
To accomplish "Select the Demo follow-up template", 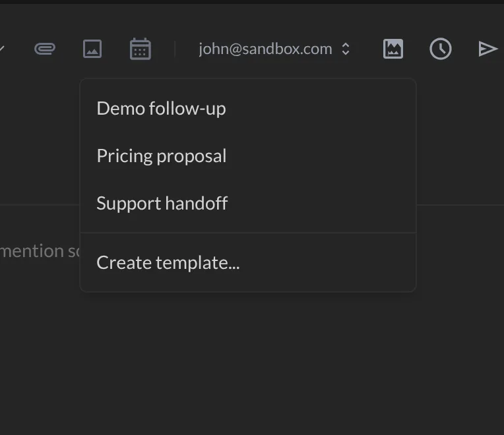I will (x=248, y=109).
